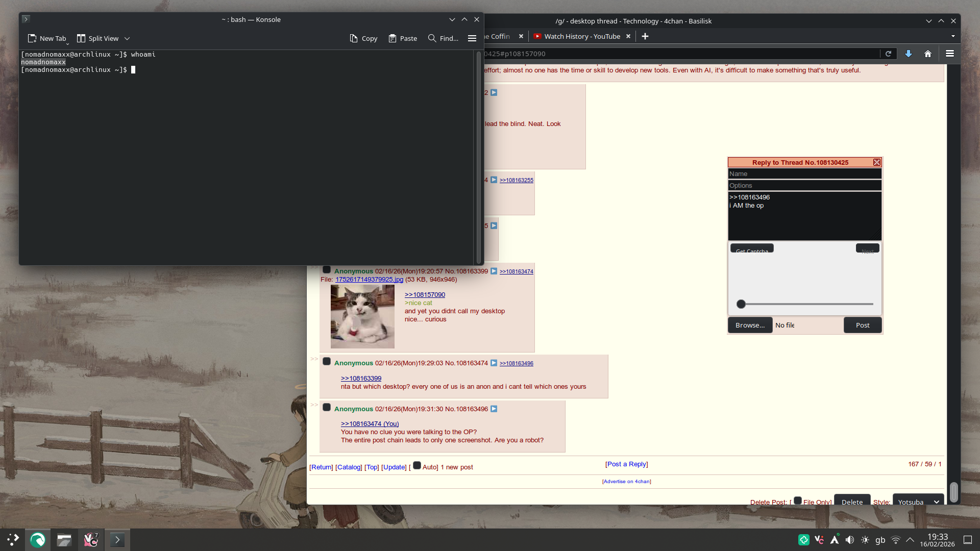Open new browser tab with plus icon
This screenshot has width=980, height=551.
[x=645, y=36]
